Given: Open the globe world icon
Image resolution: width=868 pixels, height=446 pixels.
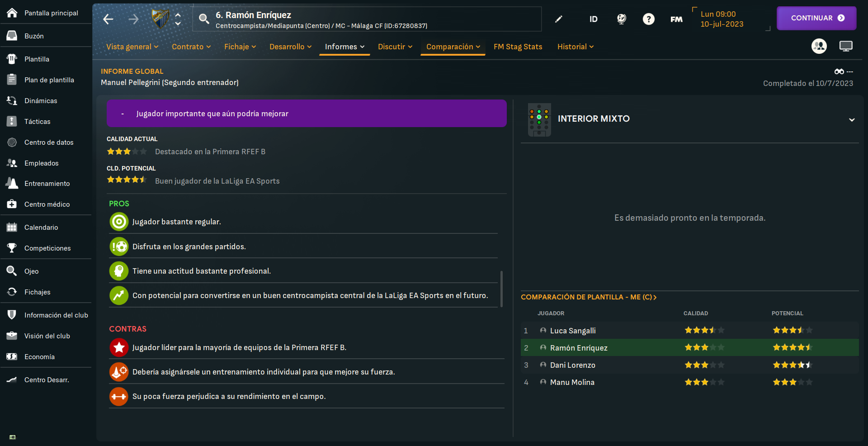Looking at the screenshot, I should tap(622, 19).
